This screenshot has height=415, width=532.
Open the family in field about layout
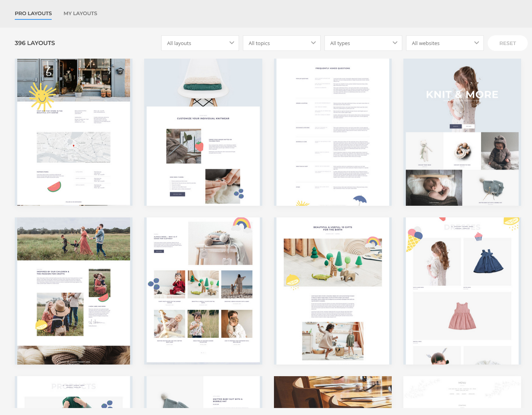click(x=73, y=291)
